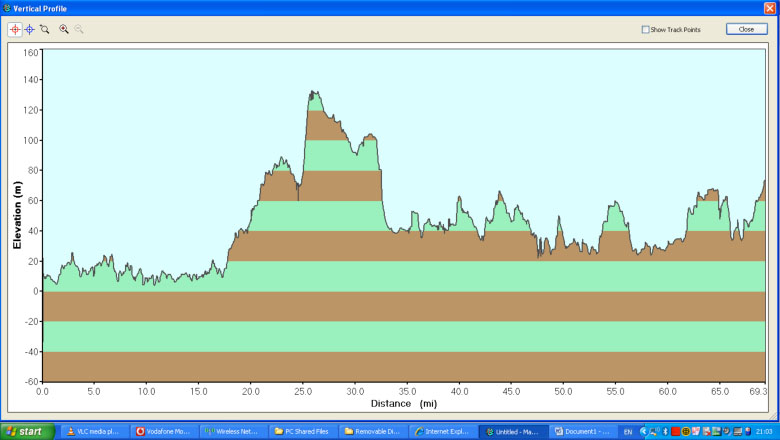Click the 21:03 system clock

pos(764,432)
